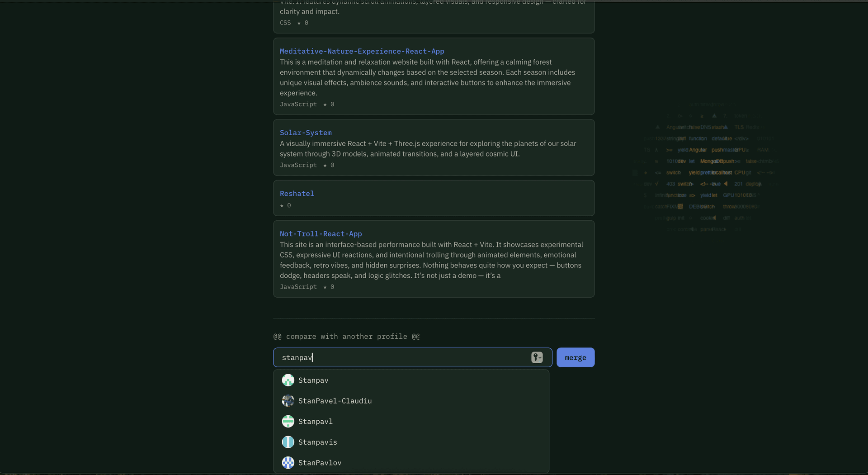The image size is (868, 475).
Task: Click JavaScript label under Not-Troll-React-App
Action: coord(298,287)
